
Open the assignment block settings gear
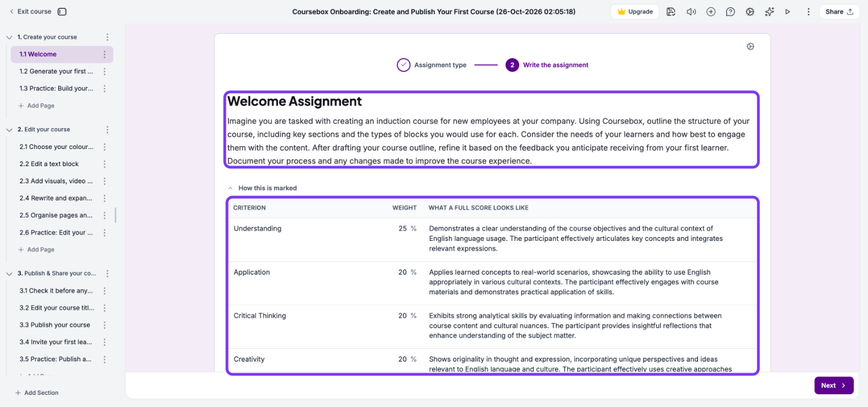751,47
